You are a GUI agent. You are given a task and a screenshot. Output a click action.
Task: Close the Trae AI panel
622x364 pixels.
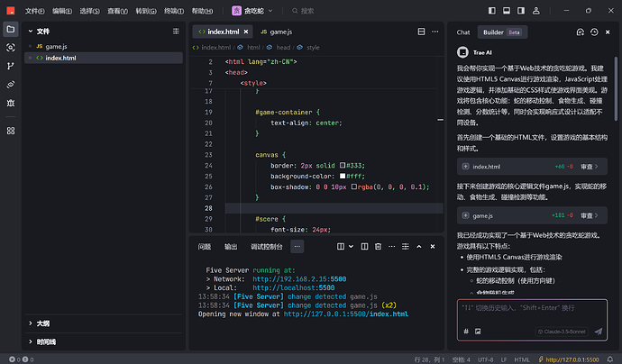pyautogui.click(x=608, y=32)
